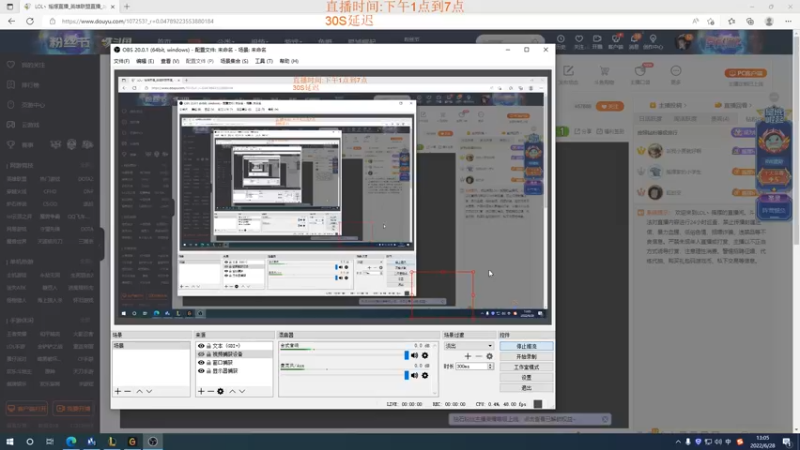This screenshot has height=450, width=800.
Task: Add a scene transition with plus icon
Action: point(468,356)
